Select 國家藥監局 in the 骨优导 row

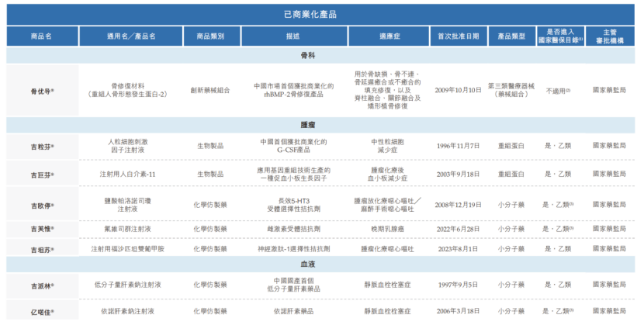[610, 90]
